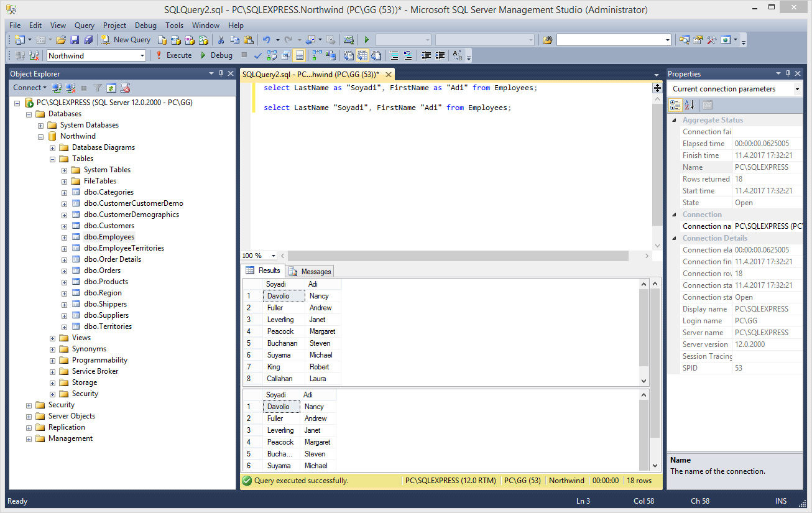
Task: Click the Connect button in Object Explorer
Action: 26,87
